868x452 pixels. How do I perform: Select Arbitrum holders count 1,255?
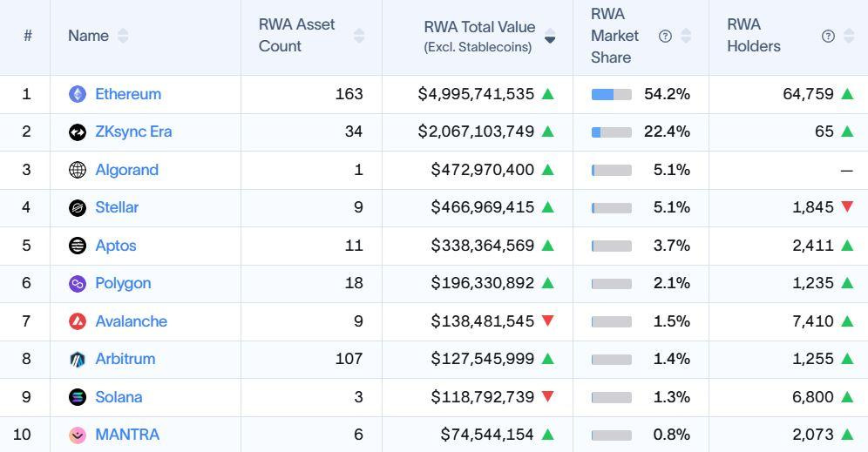pos(812,359)
